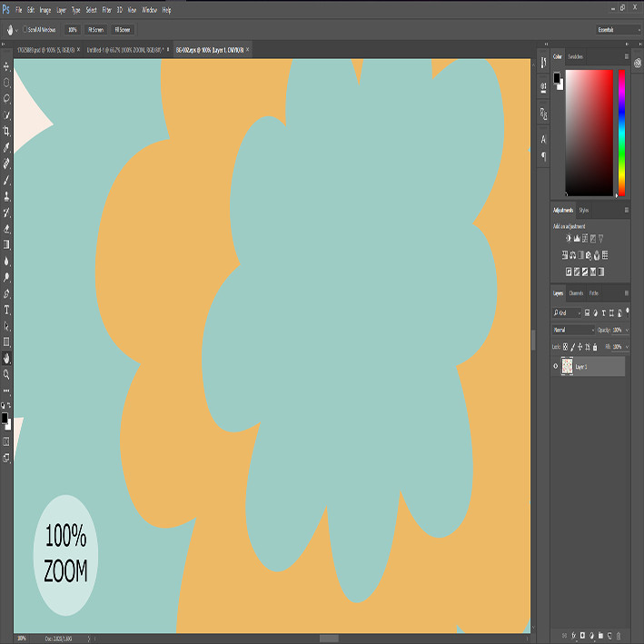Screen dimensions: 644x644
Task: Toggle lock all for layer
Action: coord(595,347)
